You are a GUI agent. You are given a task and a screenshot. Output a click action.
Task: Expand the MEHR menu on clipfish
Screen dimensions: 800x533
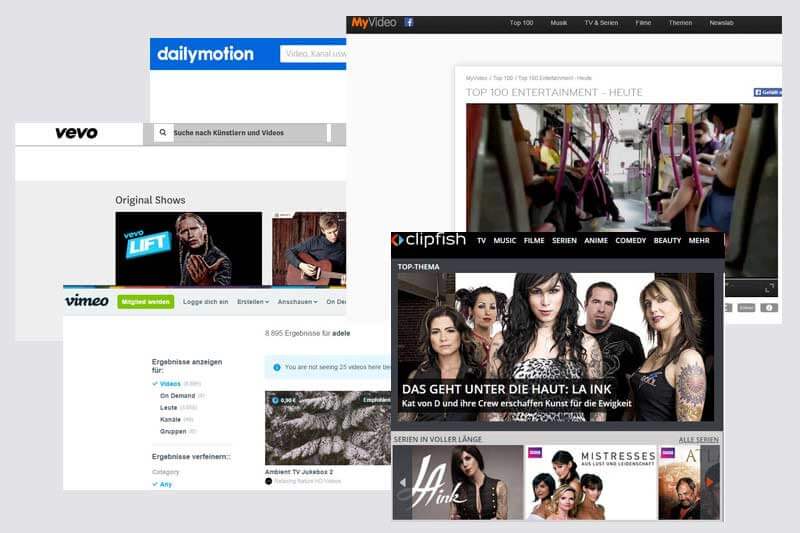click(x=698, y=240)
